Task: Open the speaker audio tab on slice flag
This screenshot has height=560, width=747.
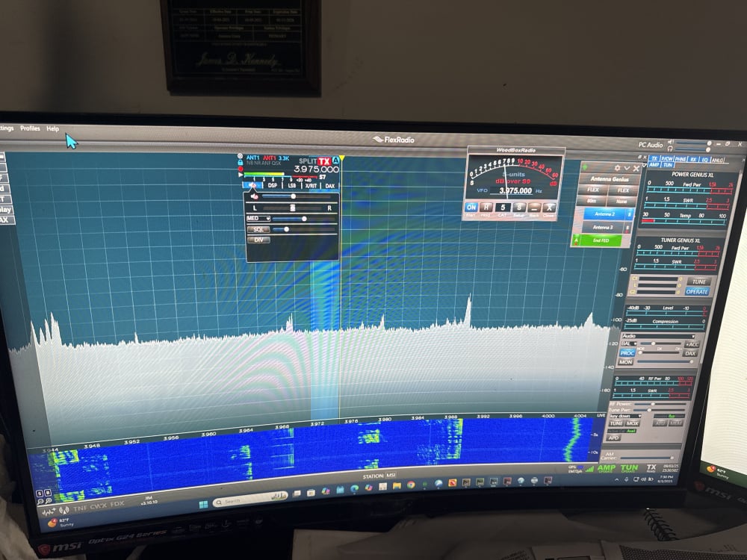Action: 252,186
